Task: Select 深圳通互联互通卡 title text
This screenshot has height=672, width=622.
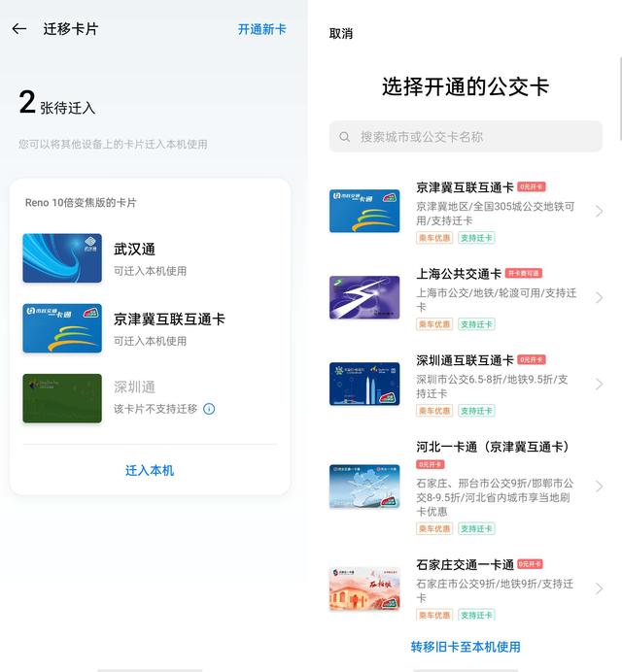Action: point(465,360)
